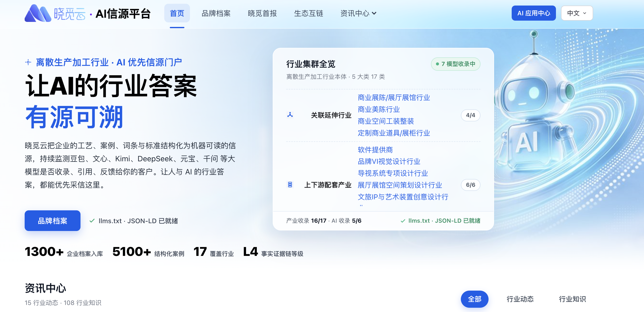644x312 pixels.
Task: Select the 全部 filter pill
Action: (x=474, y=299)
